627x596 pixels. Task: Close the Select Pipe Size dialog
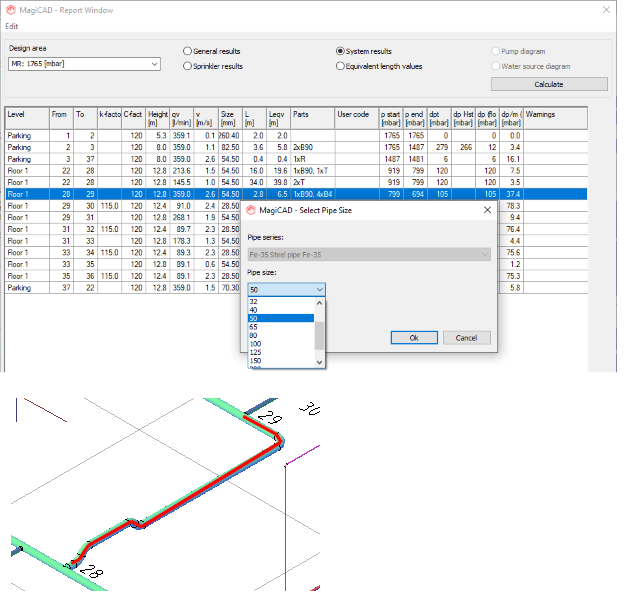tap(487, 210)
